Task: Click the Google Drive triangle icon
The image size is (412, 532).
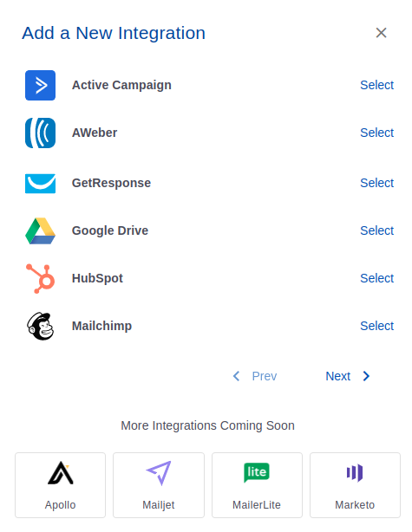Action: 40,230
